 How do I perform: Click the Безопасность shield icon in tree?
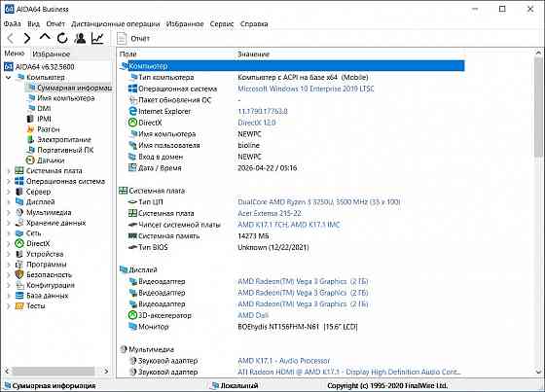click(19, 274)
